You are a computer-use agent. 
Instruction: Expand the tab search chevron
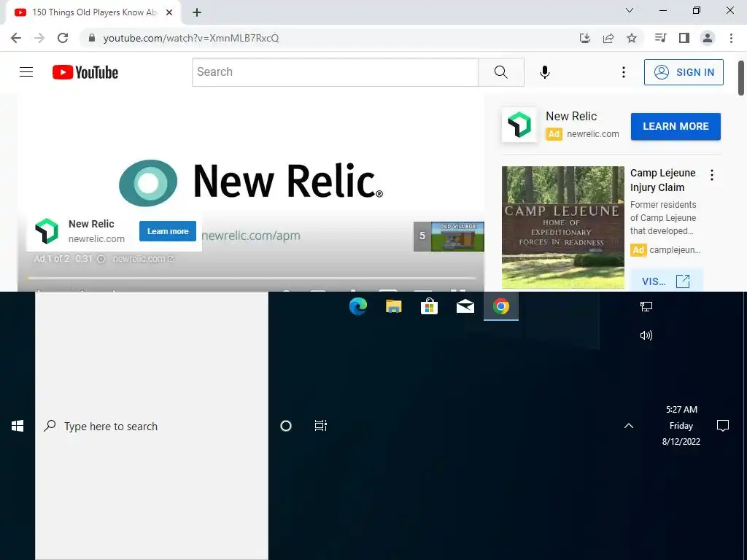[630, 10]
